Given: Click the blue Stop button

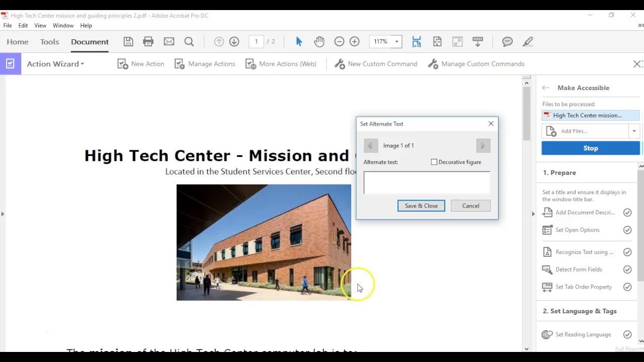Looking at the screenshot, I should point(591,148).
